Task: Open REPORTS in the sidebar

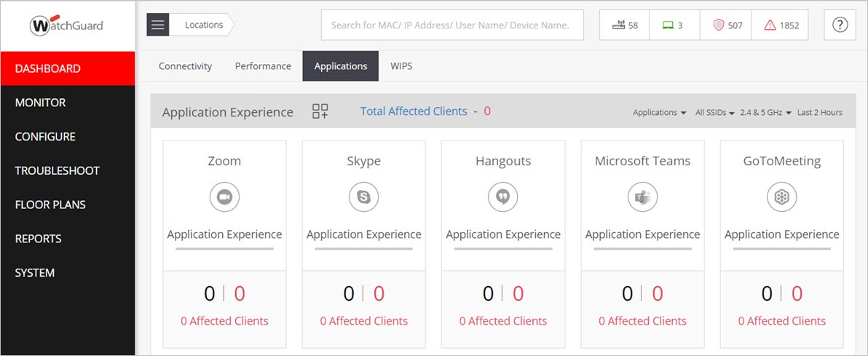Action: click(x=68, y=239)
